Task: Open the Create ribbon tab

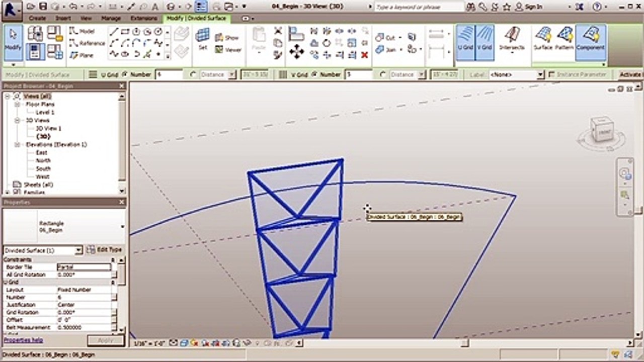Action: click(37, 18)
